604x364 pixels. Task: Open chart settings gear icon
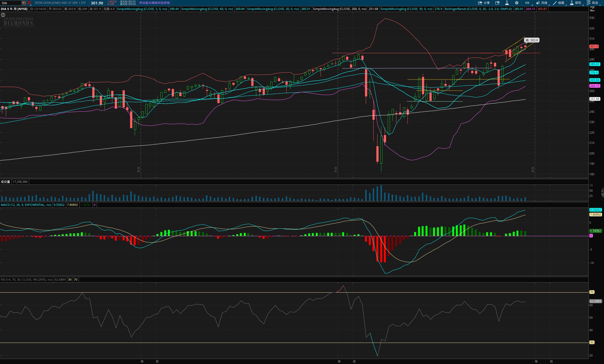click(517, 3)
